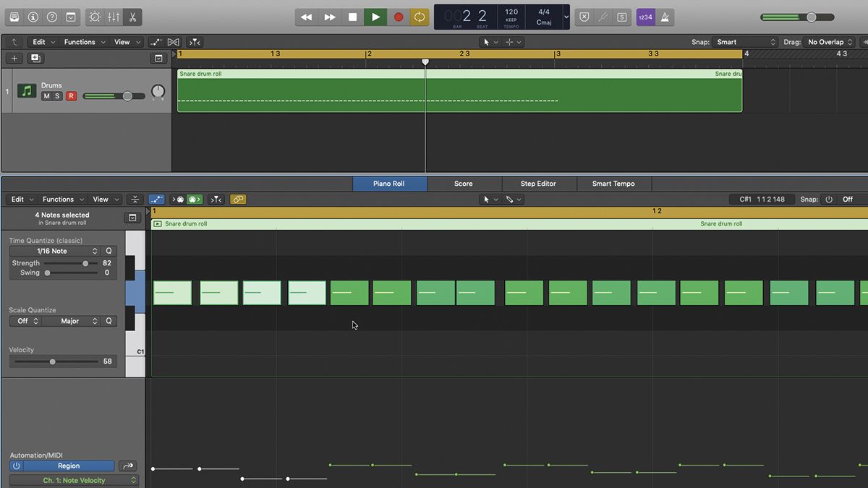Viewport: 868px width, 488px height.
Task: Click the Add Track plus button
Action: click(14, 58)
